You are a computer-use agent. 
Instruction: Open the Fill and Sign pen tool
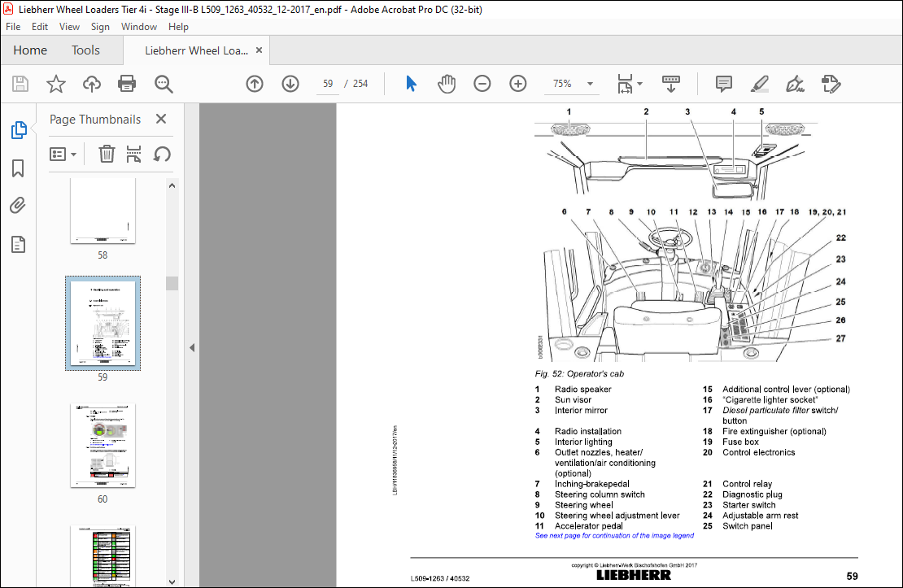796,84
